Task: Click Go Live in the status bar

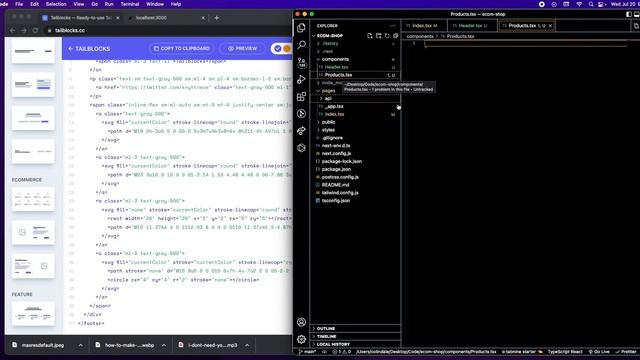Action: pyautogui.click(x=599, y=352)
